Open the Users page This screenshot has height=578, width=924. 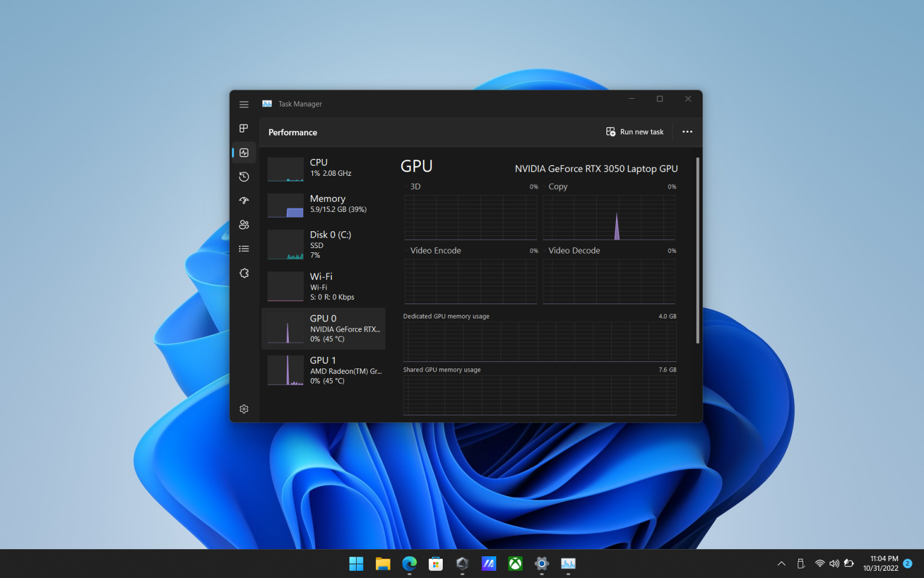(244, 225)
